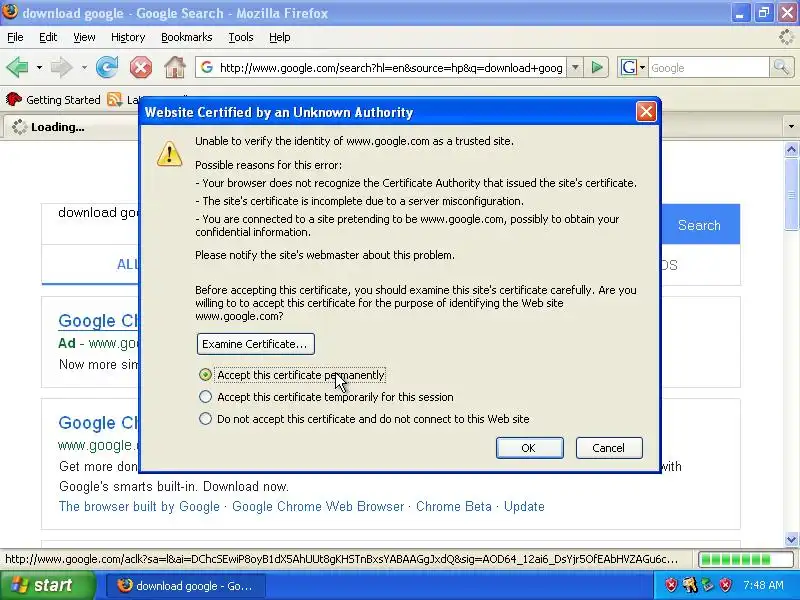This screenshot has width=800, height=600.
Task: Click the green Back arrow
Action: [x=17, y=67]
